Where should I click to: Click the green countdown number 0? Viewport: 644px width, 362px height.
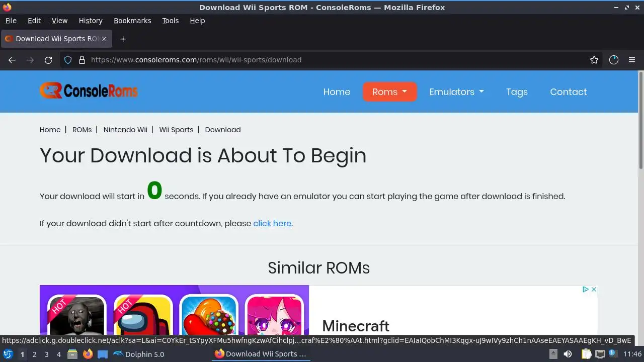click(154, 191)
